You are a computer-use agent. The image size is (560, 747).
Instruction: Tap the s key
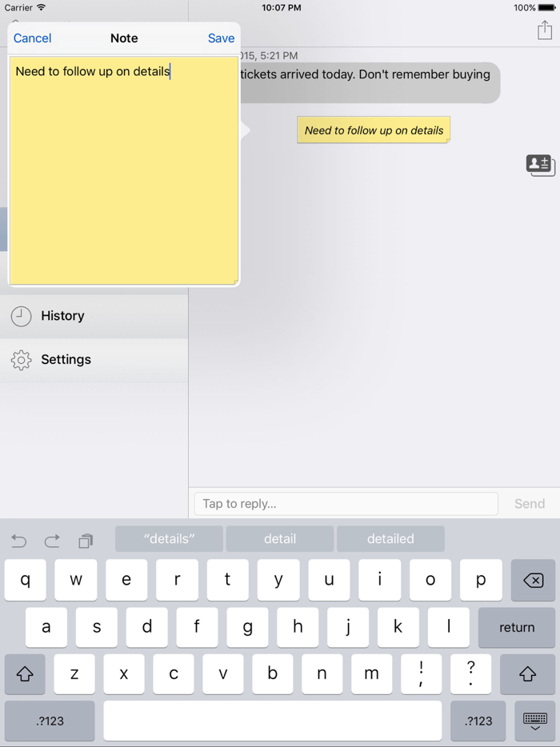coord(97,627)
